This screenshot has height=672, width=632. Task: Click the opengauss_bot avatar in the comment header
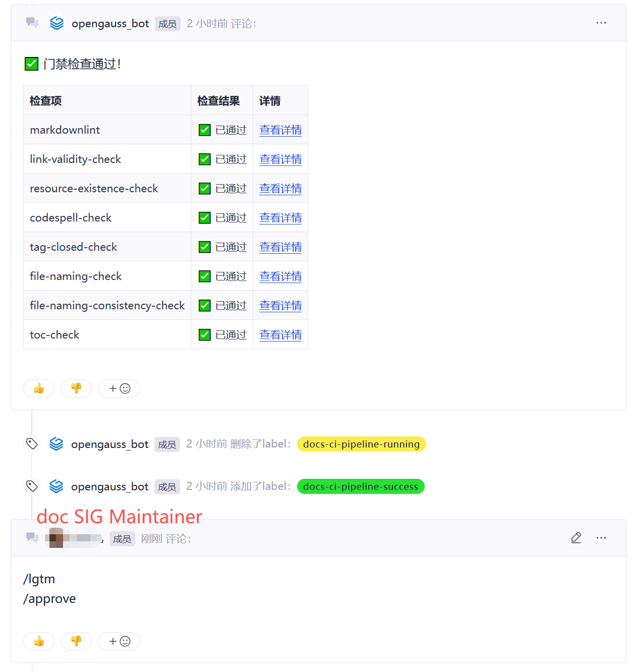(x=57, y=23)
